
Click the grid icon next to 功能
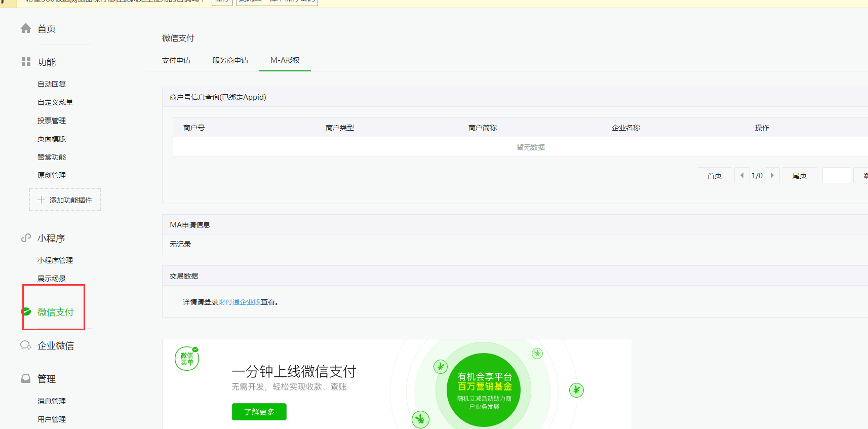coord(26,62)
